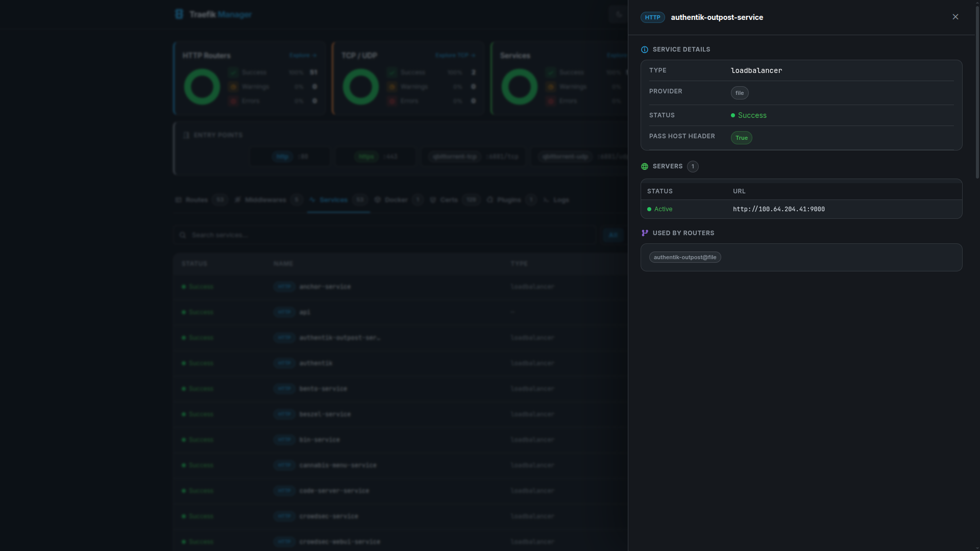Click the Traefik Manager logo icon
This screenshot has height=551, width=980.
pos(179,14)
